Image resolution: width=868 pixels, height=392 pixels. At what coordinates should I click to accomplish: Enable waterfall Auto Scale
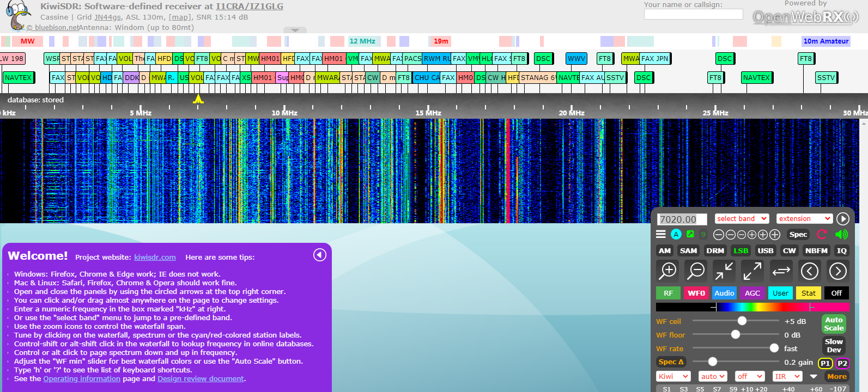click(834, 324)
